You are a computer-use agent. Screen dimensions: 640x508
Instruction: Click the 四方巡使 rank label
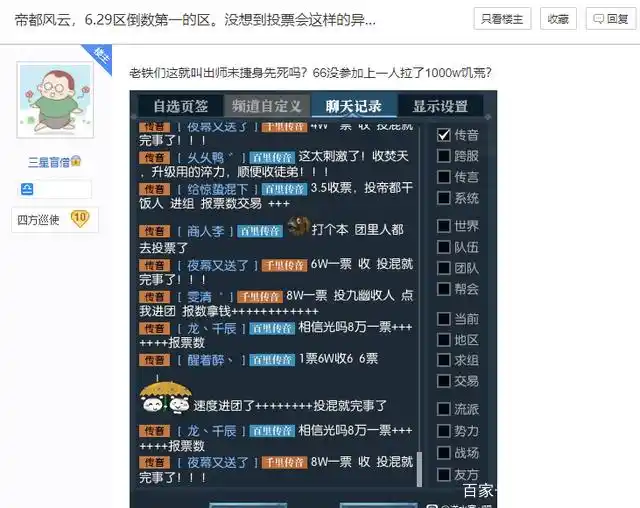point(38,220)
